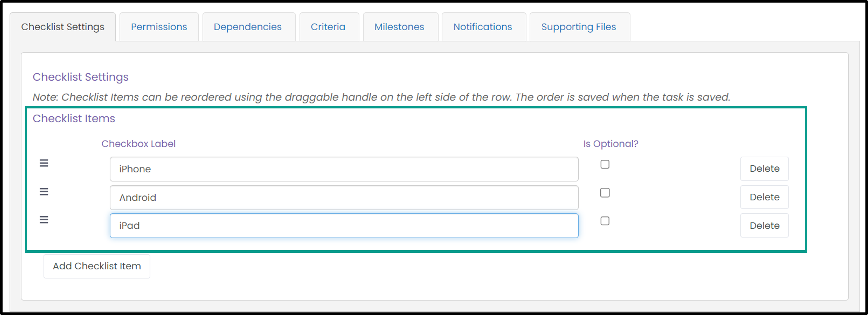Image resolution: width=868 pixels, height=315 pixels.
Task: Click the drag handle beside Android row
Action: pos(44,191)
